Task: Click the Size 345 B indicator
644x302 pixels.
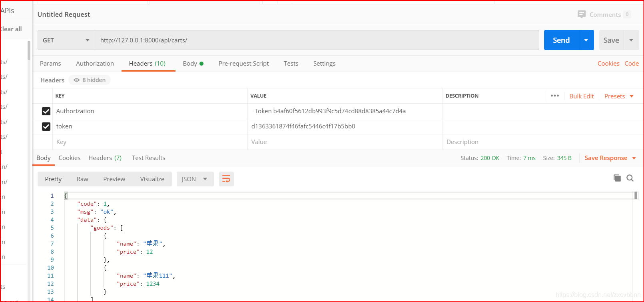Action: (x=557, y=158)
